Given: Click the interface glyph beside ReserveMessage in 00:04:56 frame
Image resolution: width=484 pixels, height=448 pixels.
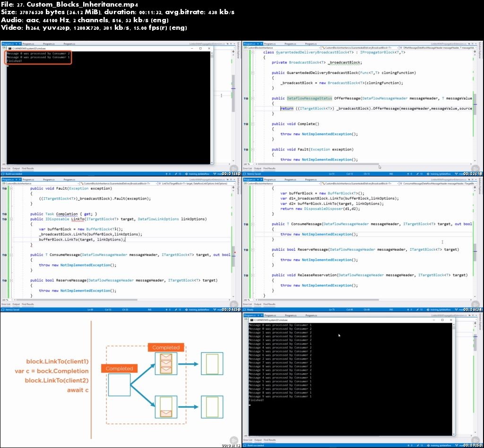Looking at the screenshot, I should pyautogui.click(x=4, y=281).
